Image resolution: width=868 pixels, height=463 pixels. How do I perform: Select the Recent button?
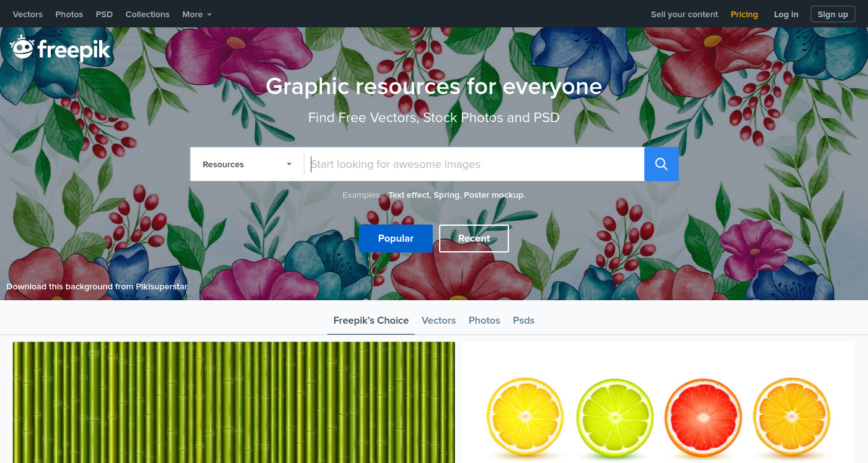474,238
